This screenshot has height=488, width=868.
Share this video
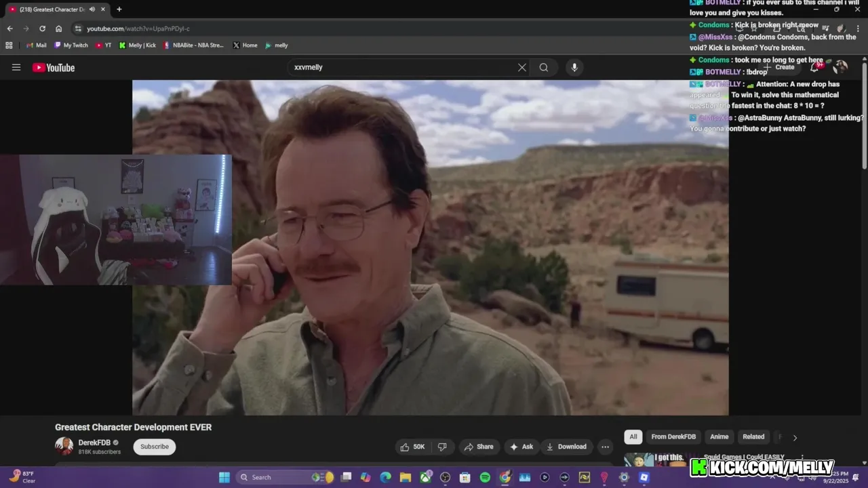pyautogui.click(x=479, y=447)
